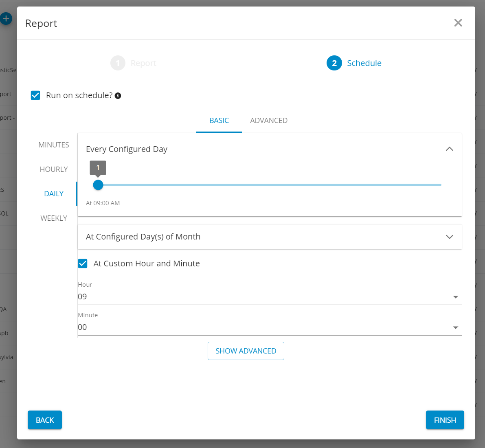Image resolution: width=485 pixels, height=448 pixels.
Task: Click the SHOW ADVANCED button
Action: coord(246,351)
